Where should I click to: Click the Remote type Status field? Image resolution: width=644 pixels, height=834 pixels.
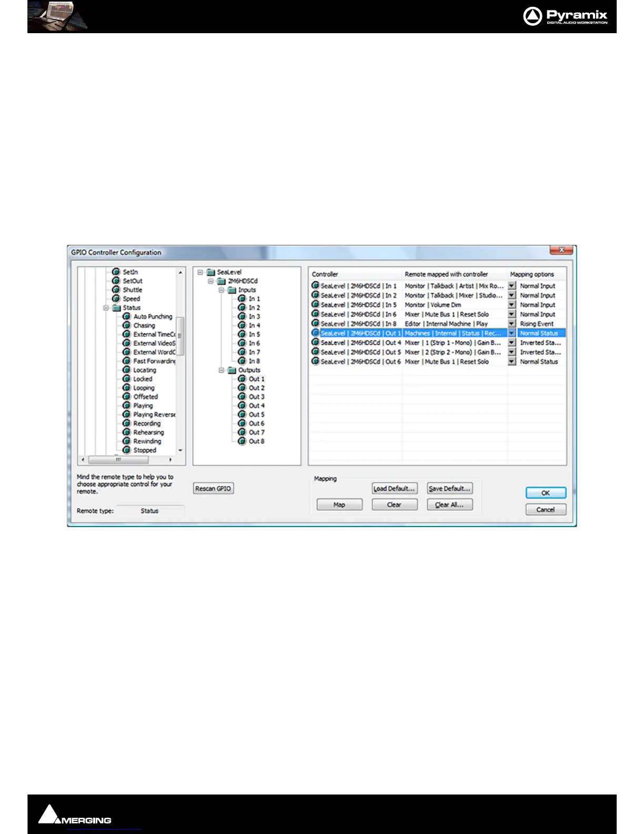[x=150, y=511]
